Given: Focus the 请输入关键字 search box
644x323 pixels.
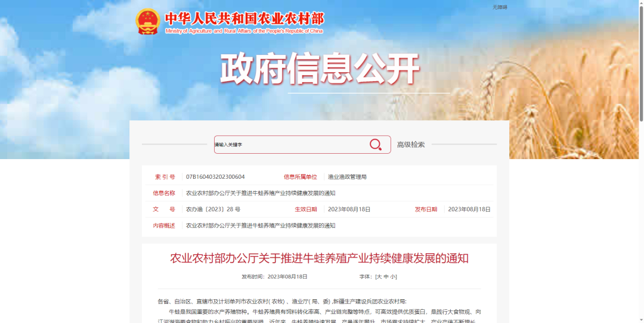Looking at the screenshot, I should [289, 145].
